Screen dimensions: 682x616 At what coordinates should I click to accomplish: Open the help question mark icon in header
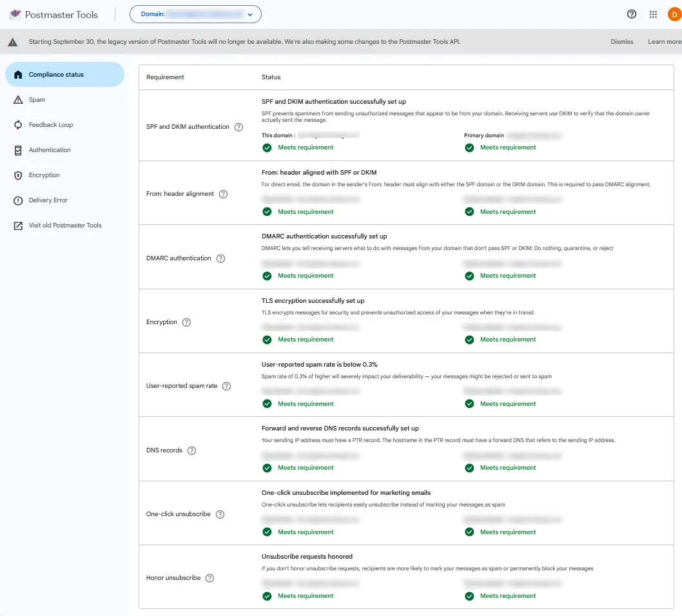coord(632,14)
